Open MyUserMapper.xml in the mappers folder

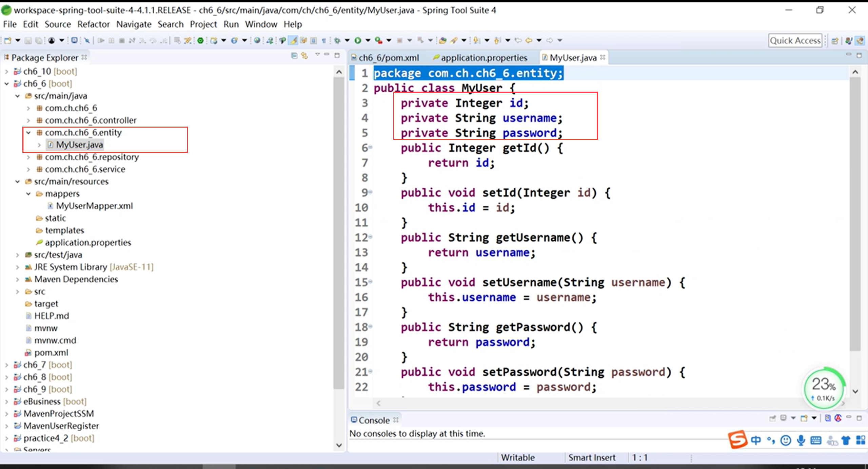point(94,206)
